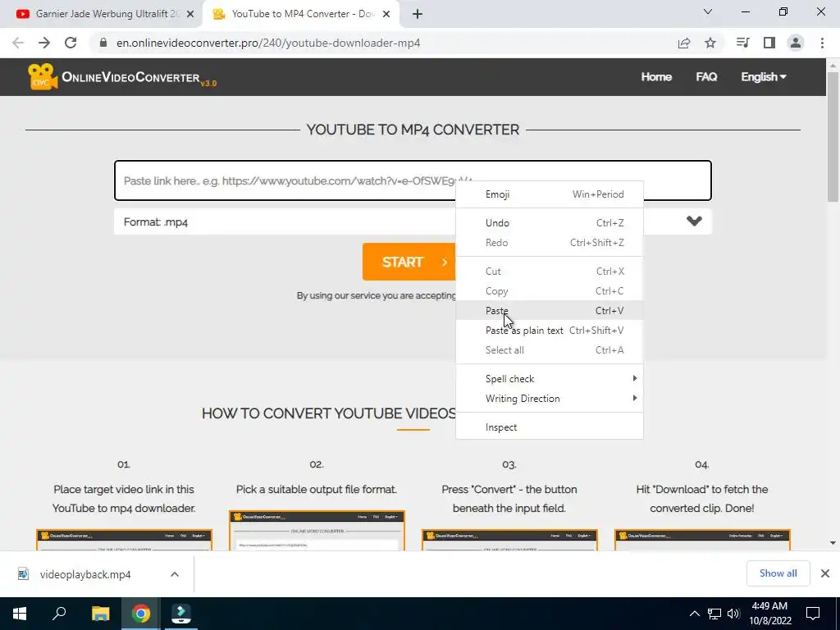Click the page vertical scrollbar
The height and width of the screenshot is (630, 840).
pyautogui.click(x=833, y=137)
